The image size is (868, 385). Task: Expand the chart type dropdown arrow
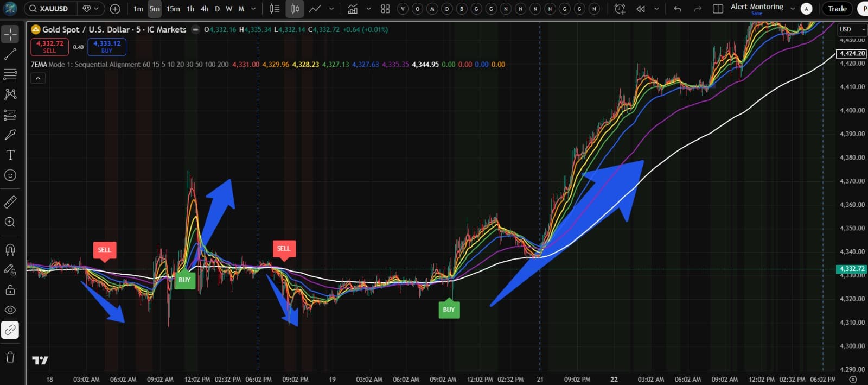click(331, 9)
